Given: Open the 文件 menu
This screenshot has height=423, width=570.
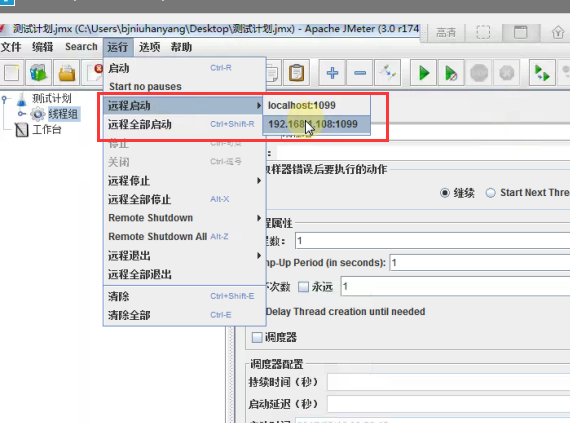Looking at the screenshot, I should pos(11,47).
